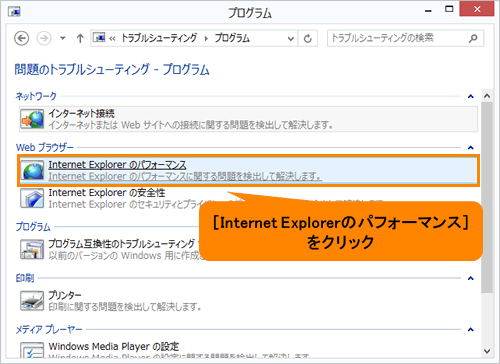This screenshot has width=500, height=364.
Task: Collapse the ネットワーク section
Action: [470, 96]
